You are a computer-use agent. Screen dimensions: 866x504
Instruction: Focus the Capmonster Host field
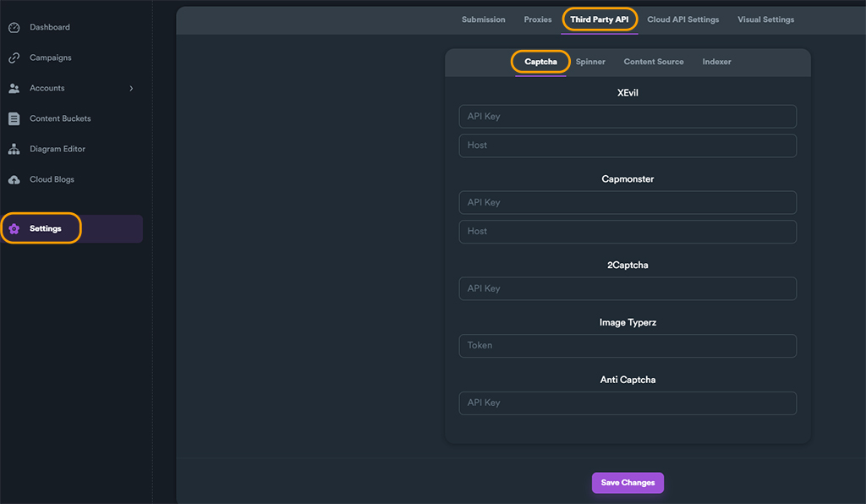click(628, 232)
